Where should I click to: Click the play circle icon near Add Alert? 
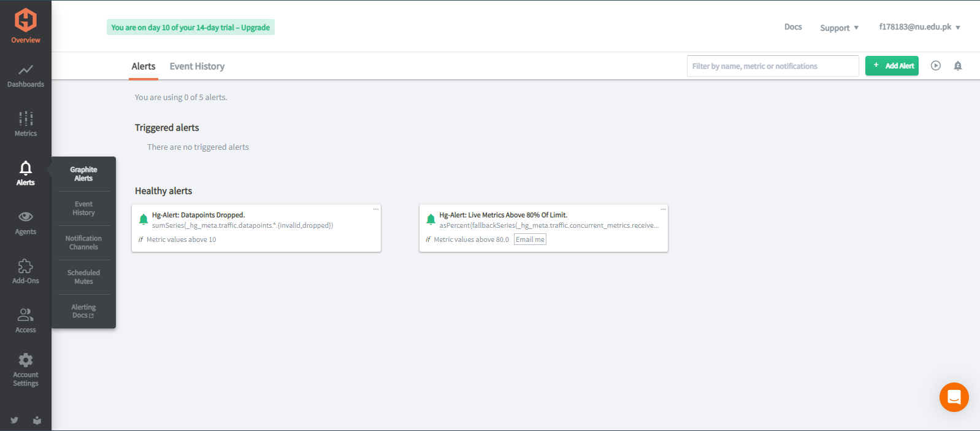[x=936, y=66]
